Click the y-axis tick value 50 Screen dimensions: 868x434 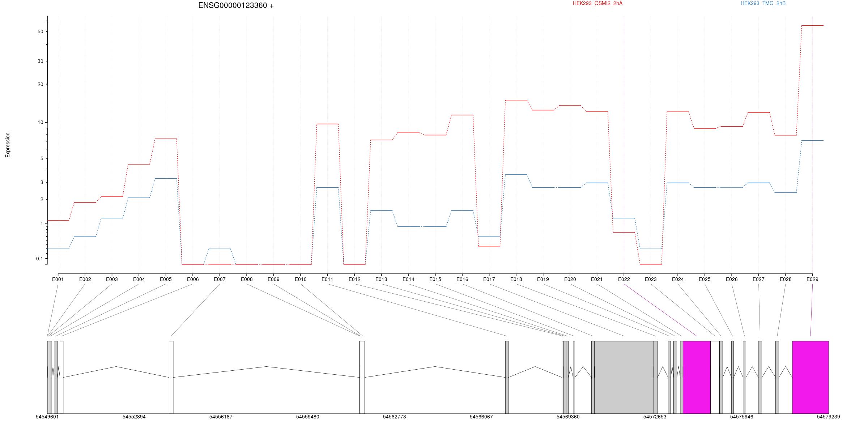click(40, 31)
